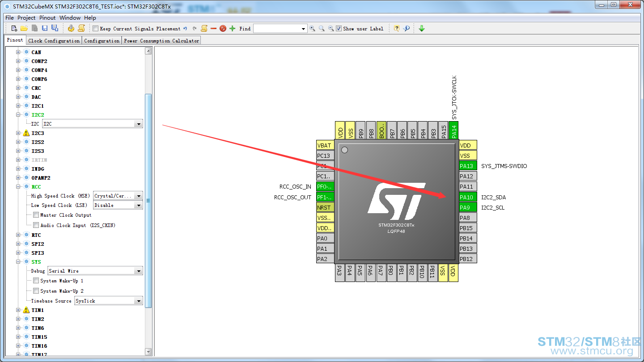Viewport: 644px width, 362px height.
Task: Open help using the yellow question mark icon
Action: pos(397,29)
